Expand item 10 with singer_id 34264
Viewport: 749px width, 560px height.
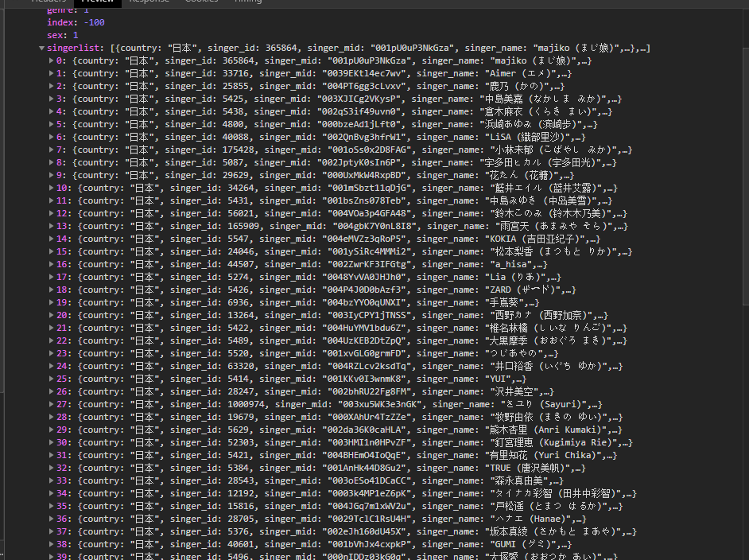pos(51,189)
